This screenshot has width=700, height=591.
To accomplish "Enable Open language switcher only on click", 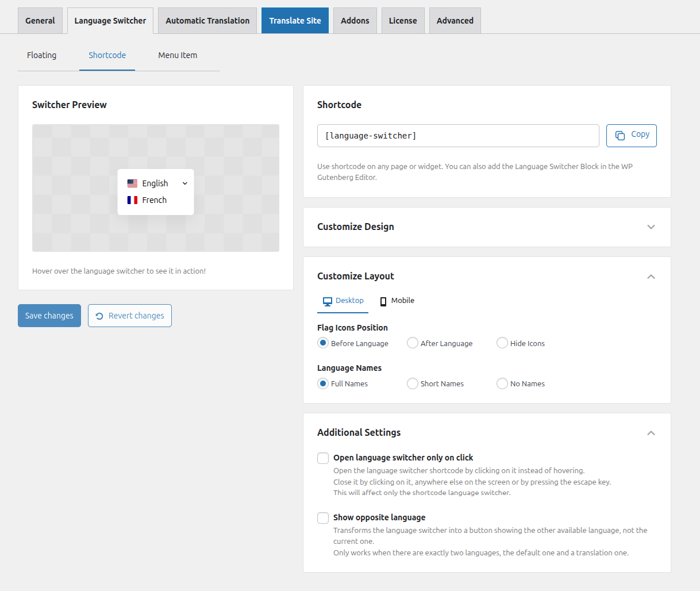I will pos(322,458).
